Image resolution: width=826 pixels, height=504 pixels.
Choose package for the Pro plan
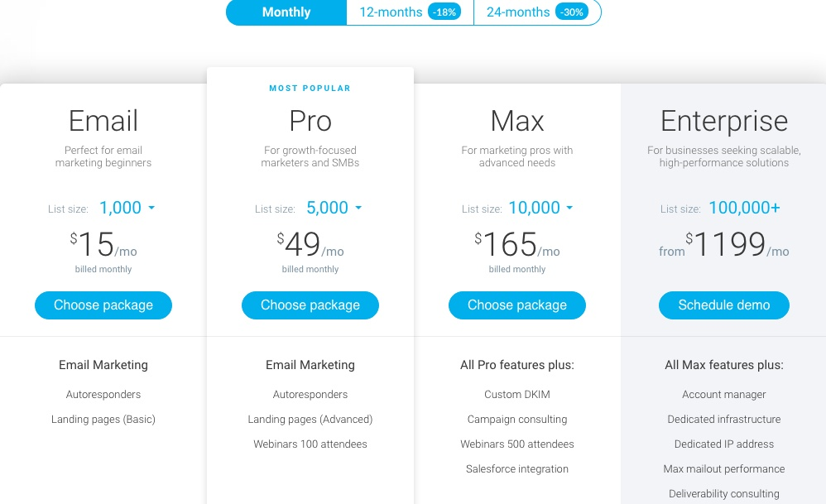coord(310,305)
